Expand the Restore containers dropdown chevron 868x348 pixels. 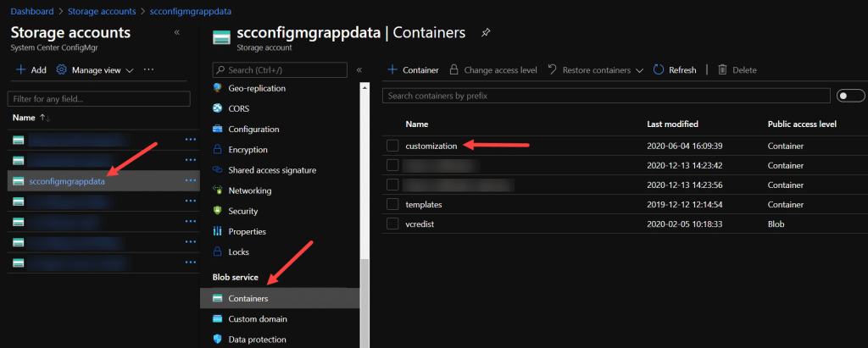click(639, 70)
